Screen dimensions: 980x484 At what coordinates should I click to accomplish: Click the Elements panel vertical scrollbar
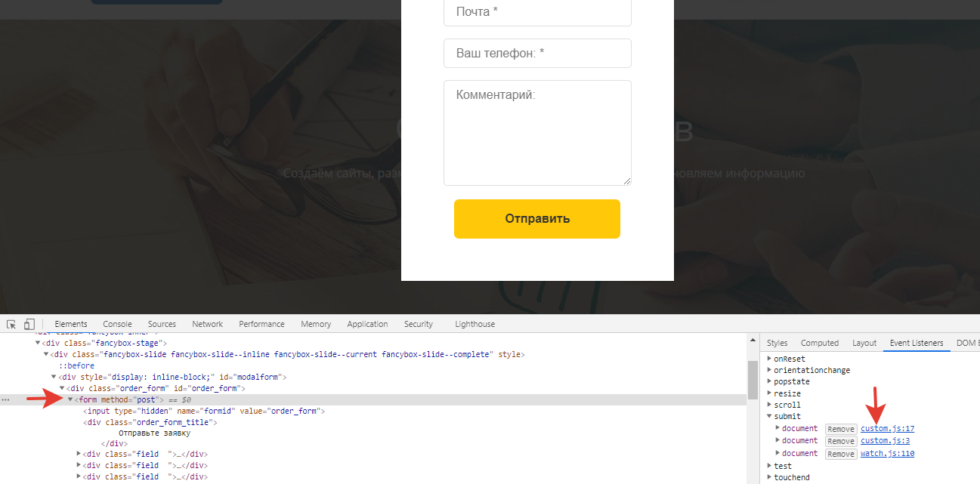753,380
